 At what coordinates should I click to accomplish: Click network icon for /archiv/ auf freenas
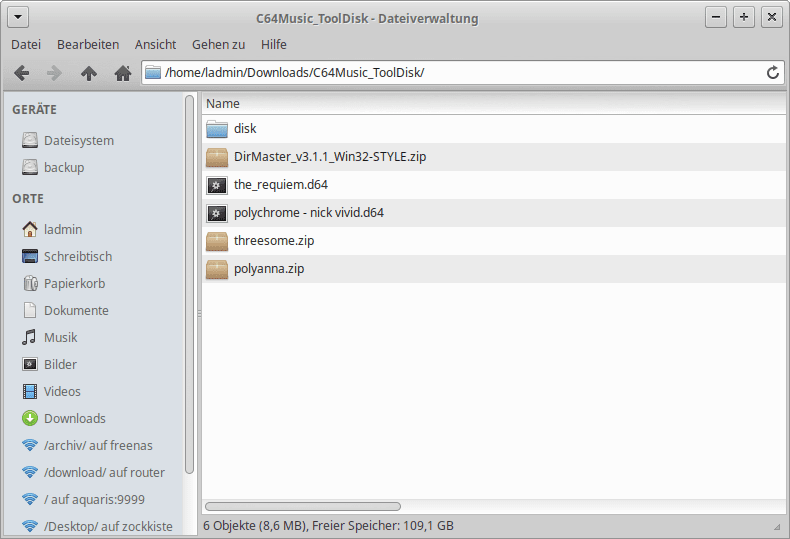click(30, 445)
